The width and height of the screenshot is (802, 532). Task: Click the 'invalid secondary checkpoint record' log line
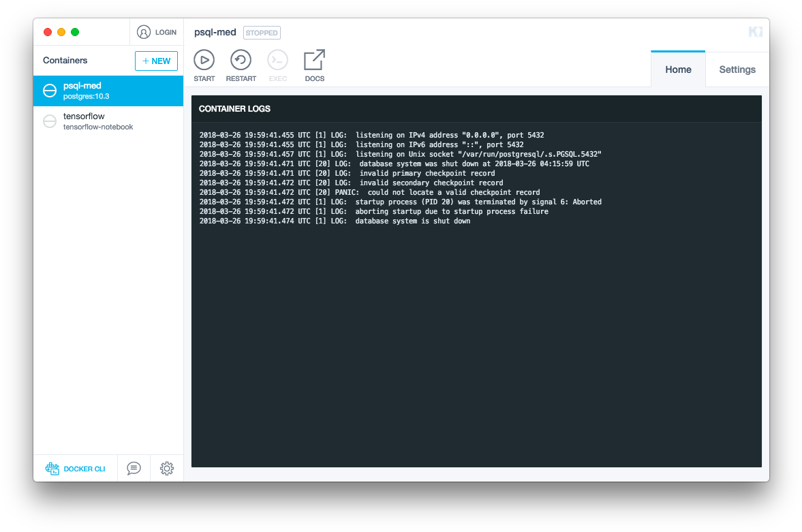(x=352, y=183)
